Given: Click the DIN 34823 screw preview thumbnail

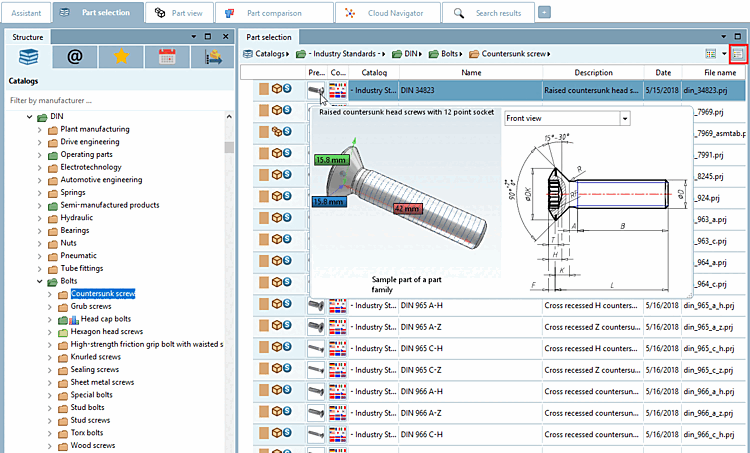Looking at the screenshot, I should pyautogui.click(x=317, y=90).
